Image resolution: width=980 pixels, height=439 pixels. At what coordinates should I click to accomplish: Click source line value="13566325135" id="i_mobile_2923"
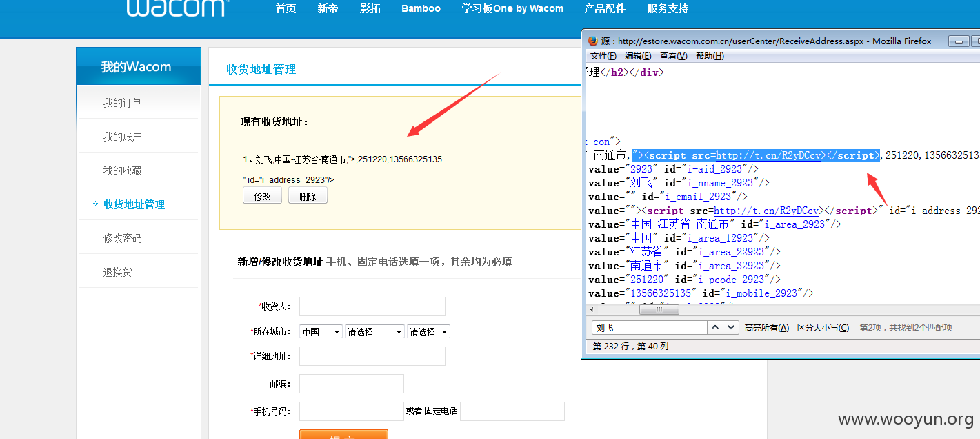[x=701, y=293]
